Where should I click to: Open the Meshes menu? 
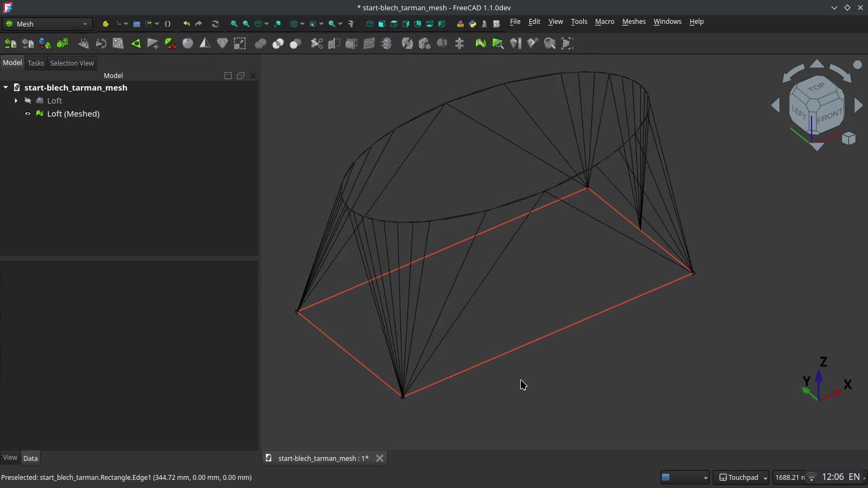[x=634, y=22]
